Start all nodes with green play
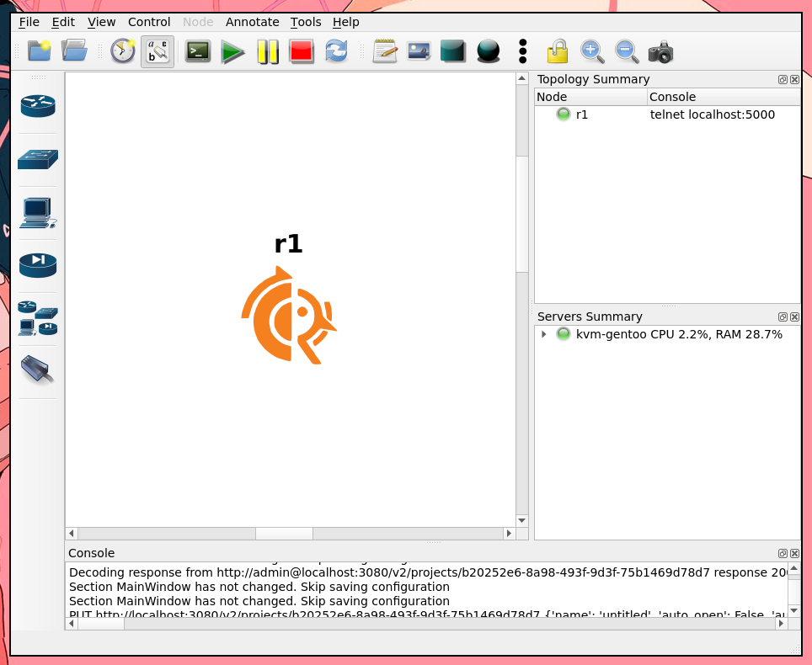Image resolution: width=812 pixels, height=665 pixels. [232, 52]
